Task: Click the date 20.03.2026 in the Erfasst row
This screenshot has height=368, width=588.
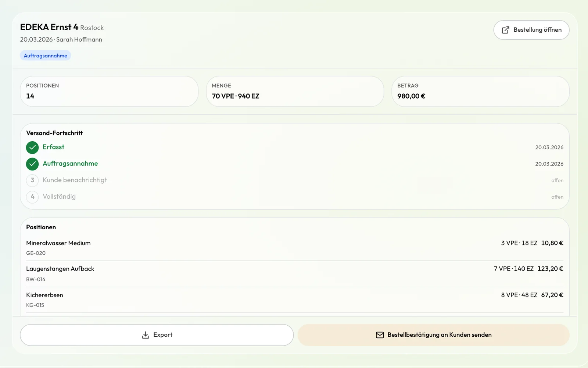Action: pos(549,147)
